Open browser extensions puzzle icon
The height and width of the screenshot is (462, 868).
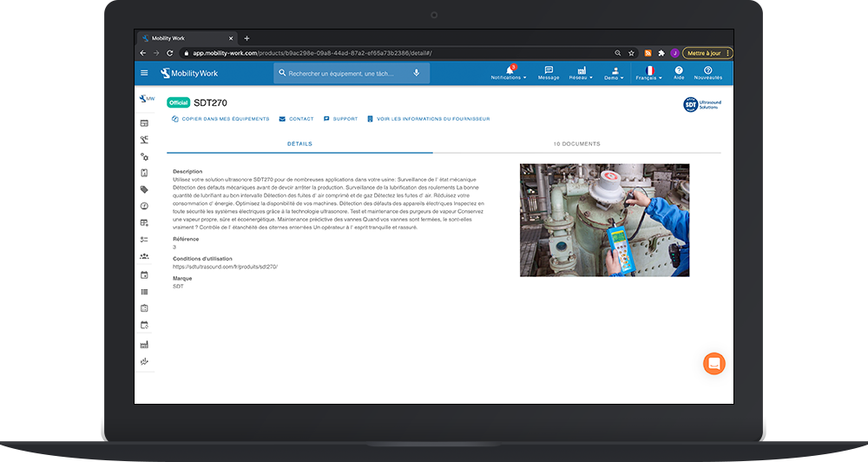click(x=661, y=53)
